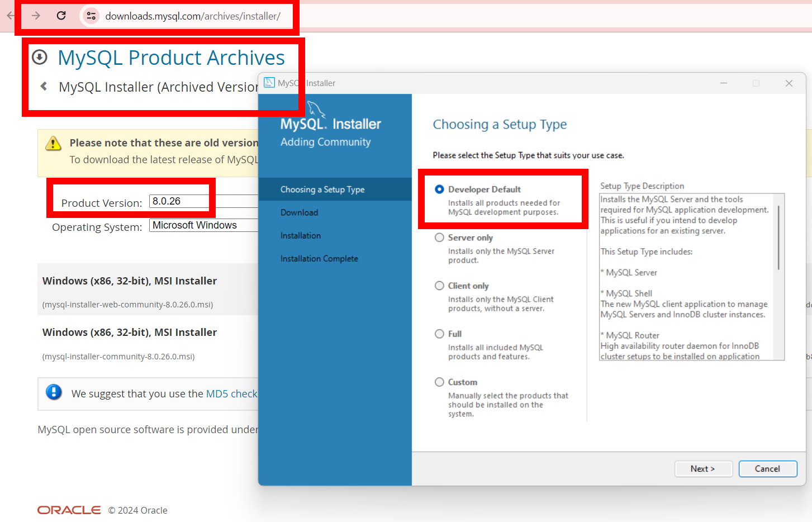
Task: Click 'MySQL Installer (Archived Versions)' heading text
Action: point(159,87)
